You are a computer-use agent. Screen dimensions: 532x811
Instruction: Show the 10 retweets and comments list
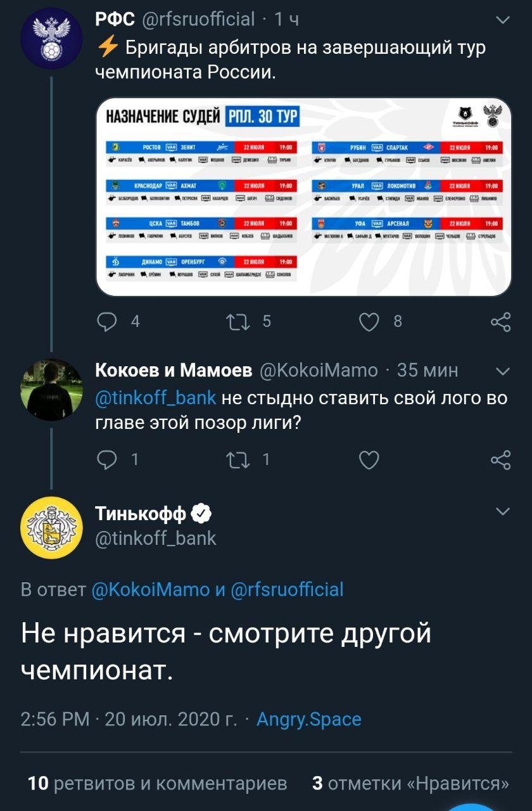coord(157,783)
